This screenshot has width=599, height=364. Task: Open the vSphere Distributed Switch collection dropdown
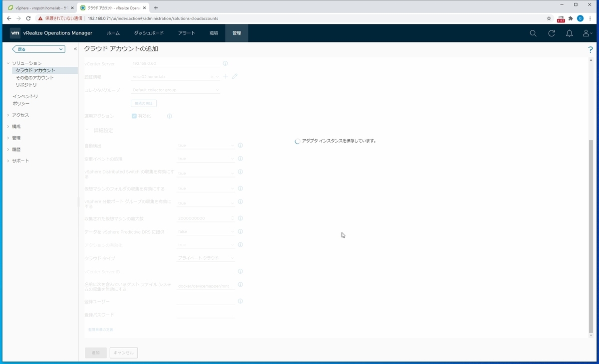click(x=206, y=174)
